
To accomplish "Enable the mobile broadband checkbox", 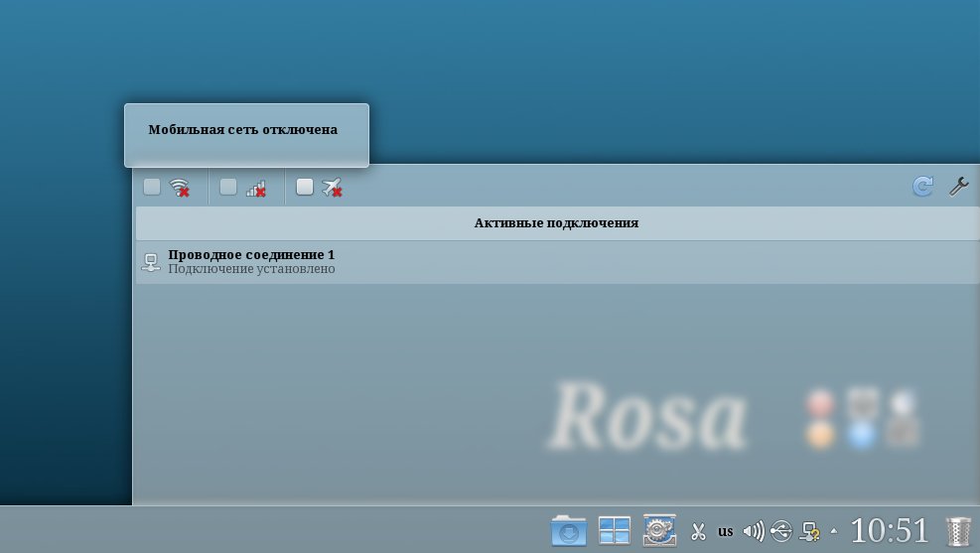I will coord(228,187).
